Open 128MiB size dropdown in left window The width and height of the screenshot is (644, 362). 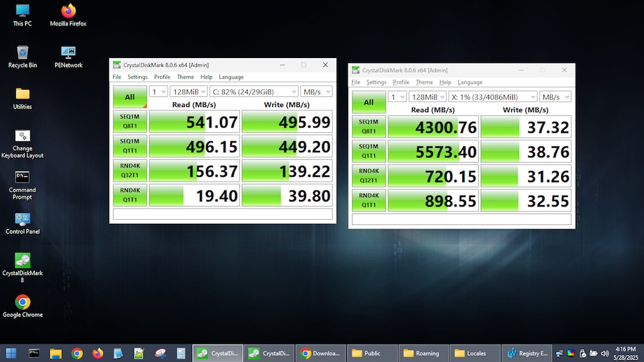pos(189,92)
